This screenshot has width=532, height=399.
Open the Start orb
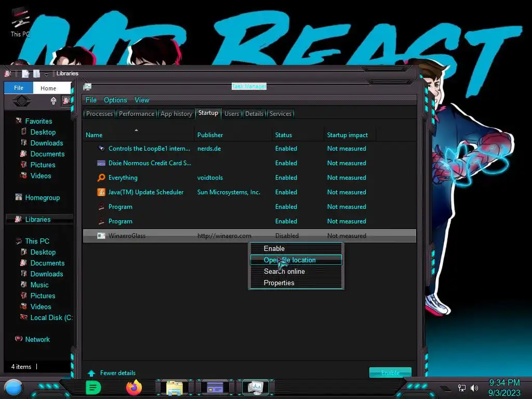[x=13, y=388]
